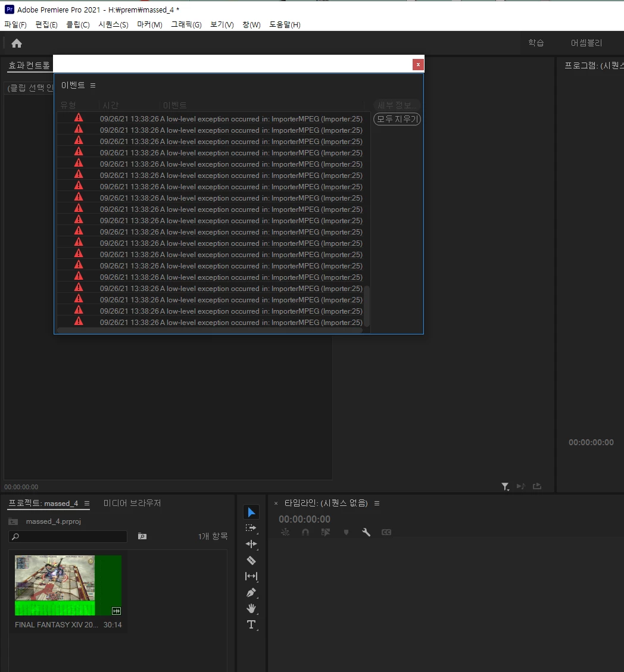Click the Premiere Pro logo in title bar
The height and width of the screenshot is (672, 624).
[x=10, y=10]
